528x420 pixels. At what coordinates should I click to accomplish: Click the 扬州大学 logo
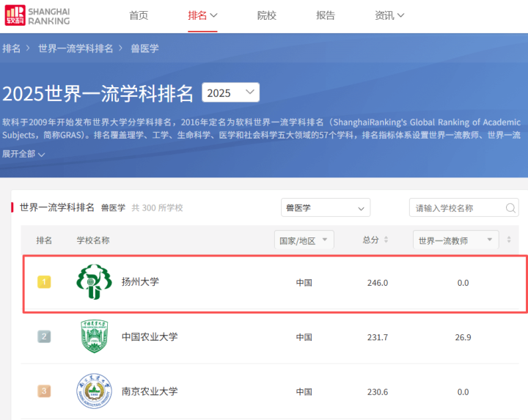94,282
